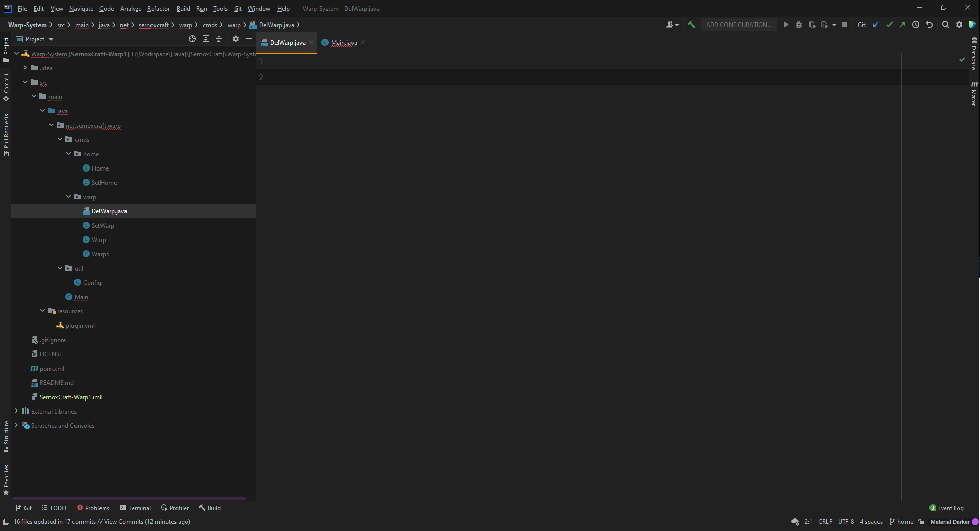Toggle the Database tool window on right edge
Viewport: 980px width, 531px height.
pos(974,54)
